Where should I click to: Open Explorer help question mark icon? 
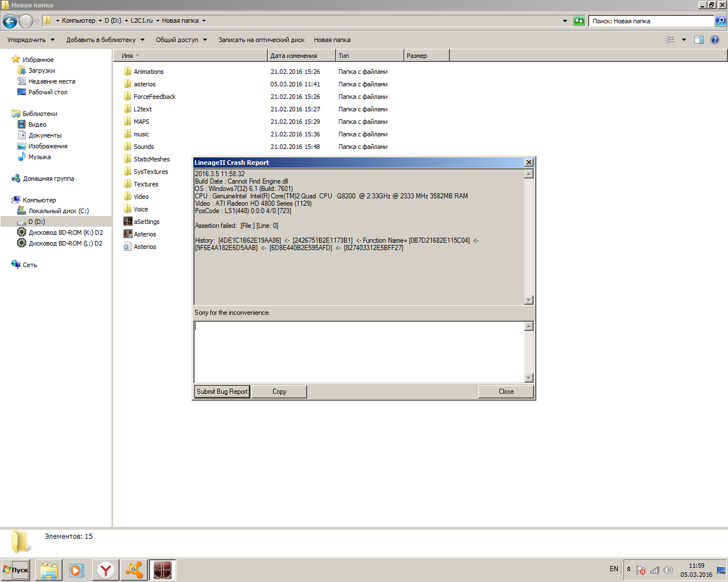pyautogui.click(x=715, y=40)
